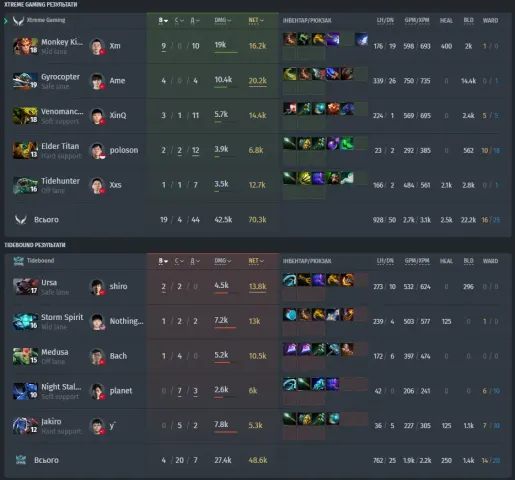
Task: Click the Monkey King hero portrait
Action: tap(25, 46)
